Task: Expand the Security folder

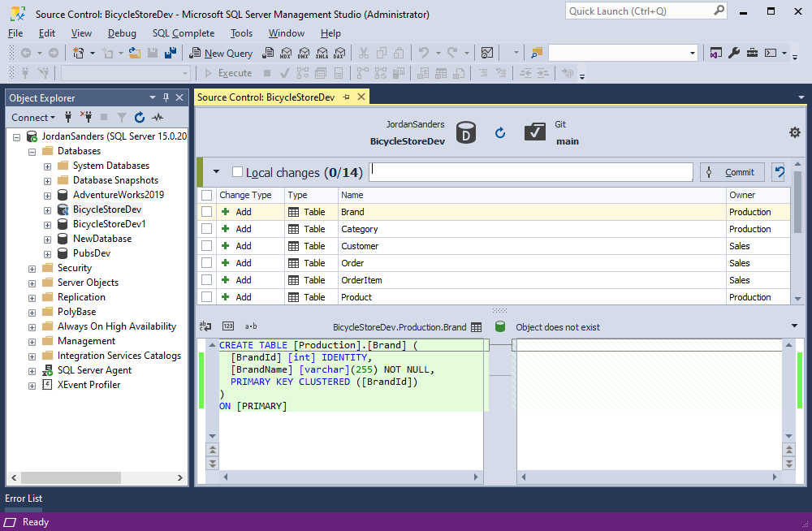Action: [32, 269]
